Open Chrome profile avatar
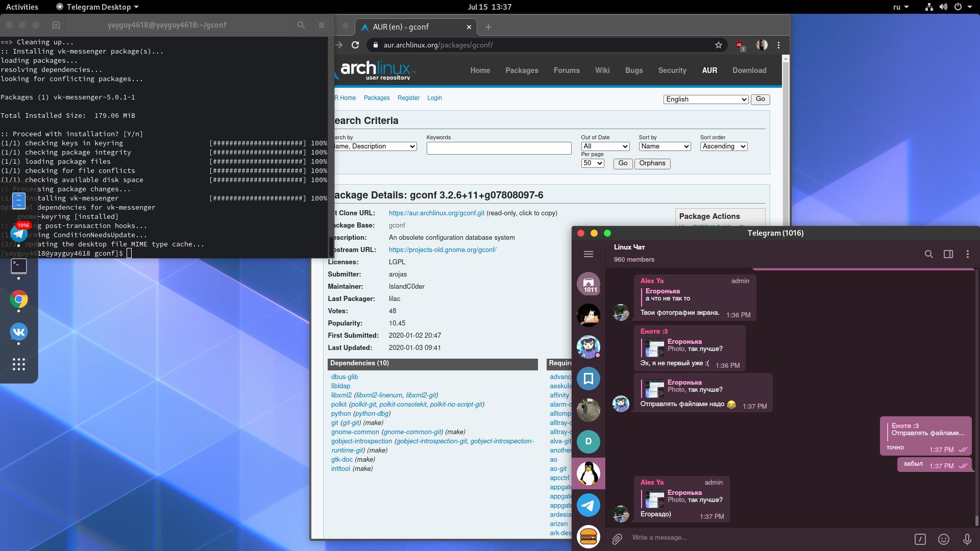 (x=762, y=45)
